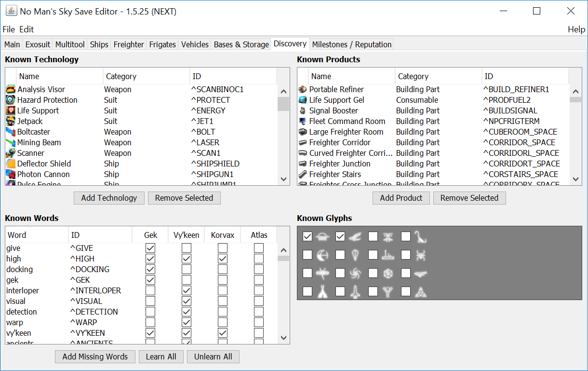Click the Add Product button

(401, 198)
